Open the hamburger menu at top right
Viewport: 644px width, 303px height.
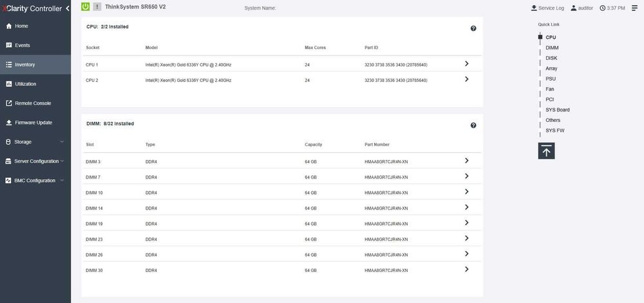click(x=634, y=8)
